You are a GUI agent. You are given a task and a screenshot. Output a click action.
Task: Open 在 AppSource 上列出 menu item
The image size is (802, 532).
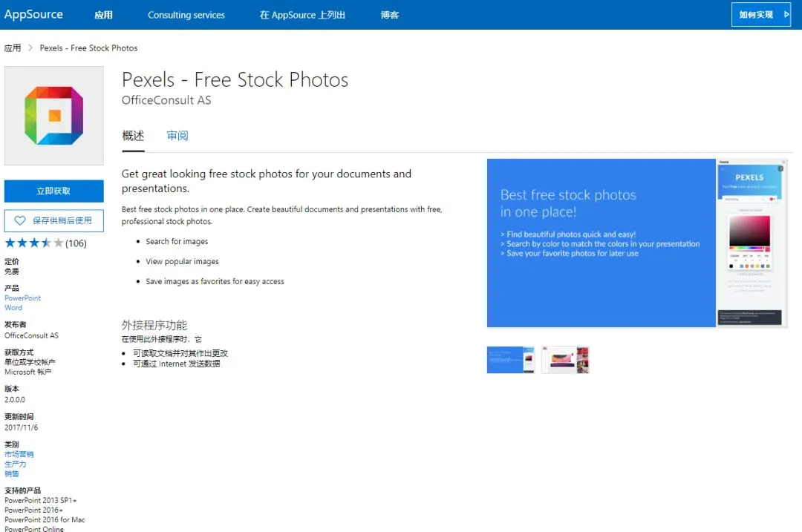[302, 15]
